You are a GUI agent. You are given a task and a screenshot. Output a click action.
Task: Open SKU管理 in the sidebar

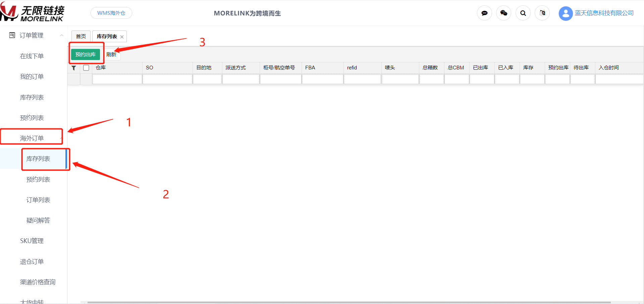(32, 241)
